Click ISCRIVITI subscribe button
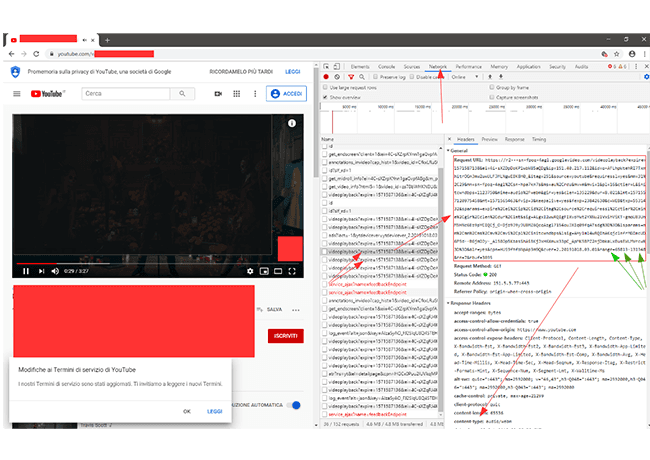Screen dimensions: 650x460 point(286,336)
